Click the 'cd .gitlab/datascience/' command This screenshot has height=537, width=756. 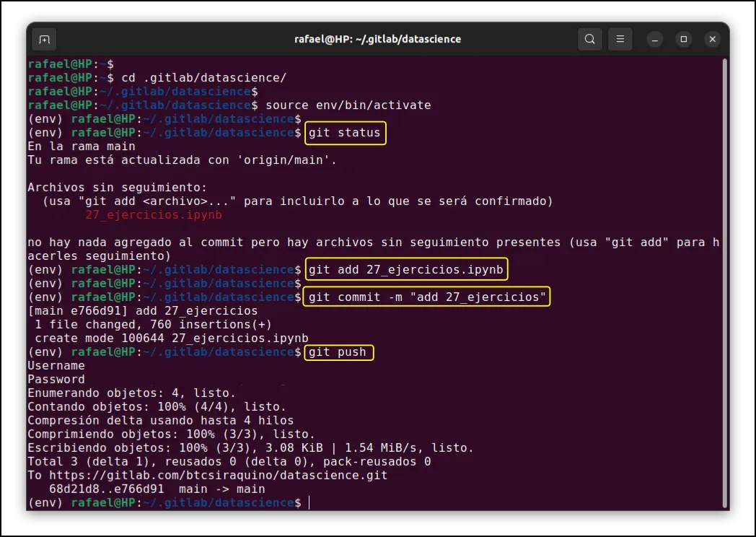[204, 78]
